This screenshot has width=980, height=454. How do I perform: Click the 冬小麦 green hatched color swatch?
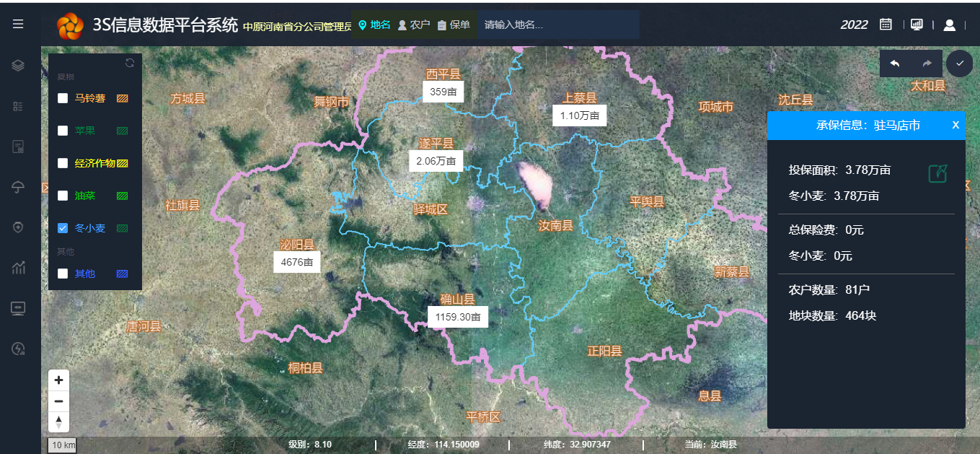123,228
